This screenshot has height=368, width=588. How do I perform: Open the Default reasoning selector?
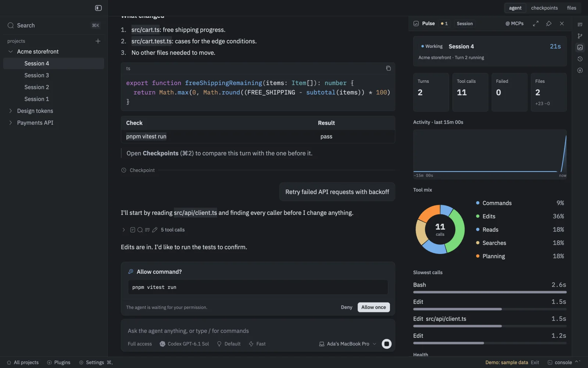tap(229, 344)
